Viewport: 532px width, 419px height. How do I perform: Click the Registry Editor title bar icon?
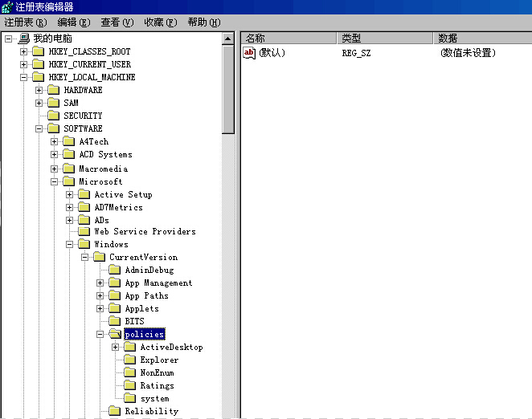(7, 7)
